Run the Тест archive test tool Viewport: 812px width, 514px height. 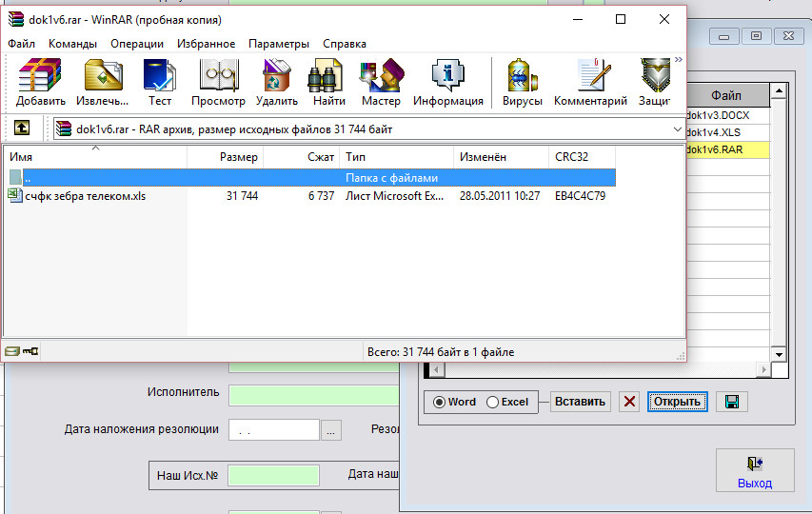(x=160, y=82)
